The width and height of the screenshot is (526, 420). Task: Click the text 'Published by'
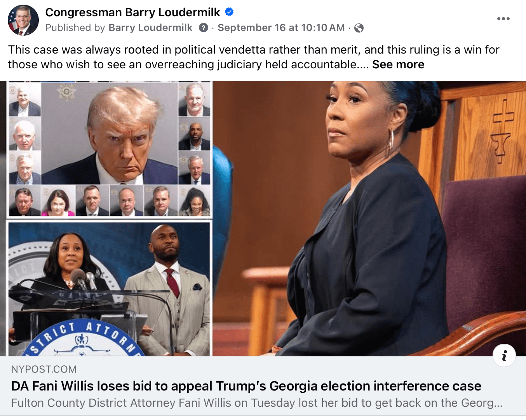pyautogui.click(x=75, y=28)
